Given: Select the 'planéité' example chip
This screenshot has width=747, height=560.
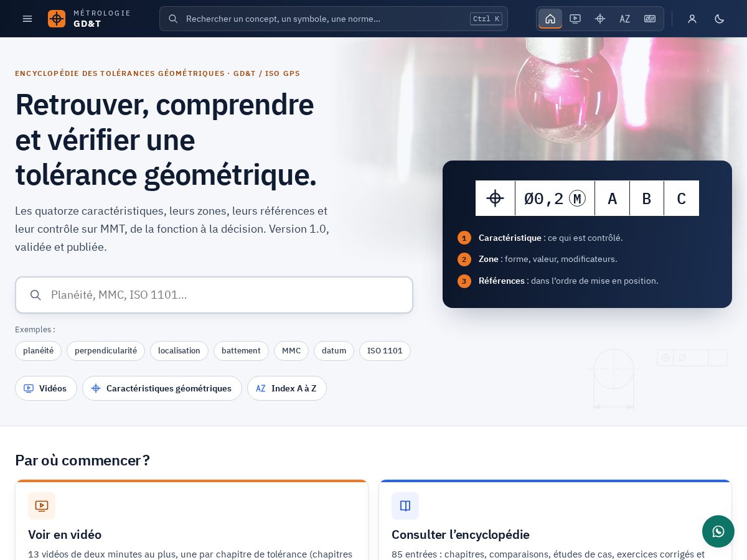Looking at the screenshot, I should coord(38,351).
